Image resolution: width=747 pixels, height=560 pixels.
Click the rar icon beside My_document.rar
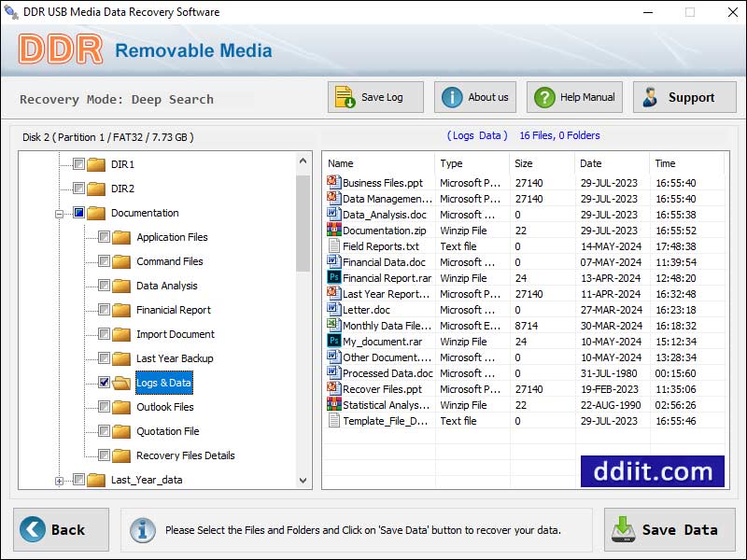coord(333,342)
